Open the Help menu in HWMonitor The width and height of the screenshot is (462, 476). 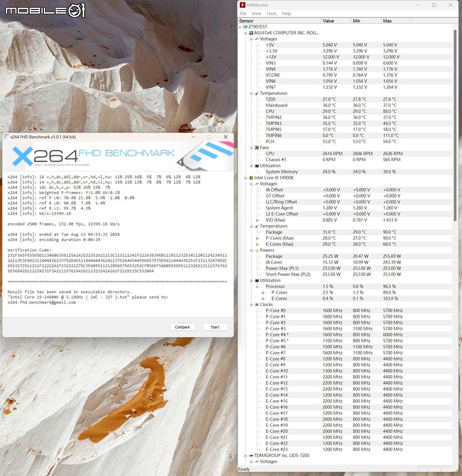tap(286, 14)
